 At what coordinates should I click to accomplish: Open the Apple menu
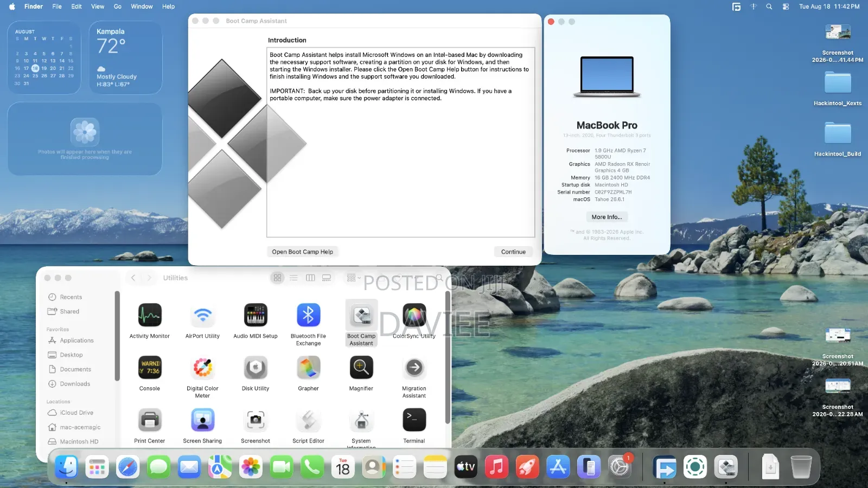click(x=12, y=7)
